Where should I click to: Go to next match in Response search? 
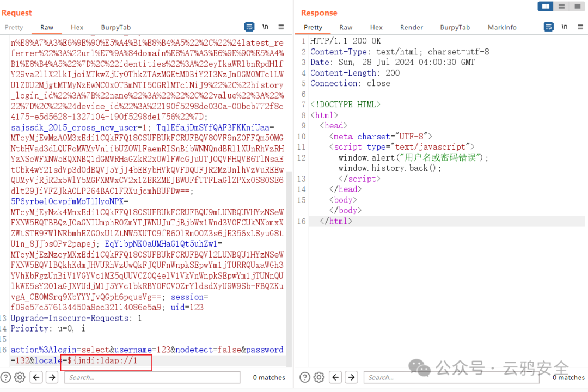click(351, 377)
